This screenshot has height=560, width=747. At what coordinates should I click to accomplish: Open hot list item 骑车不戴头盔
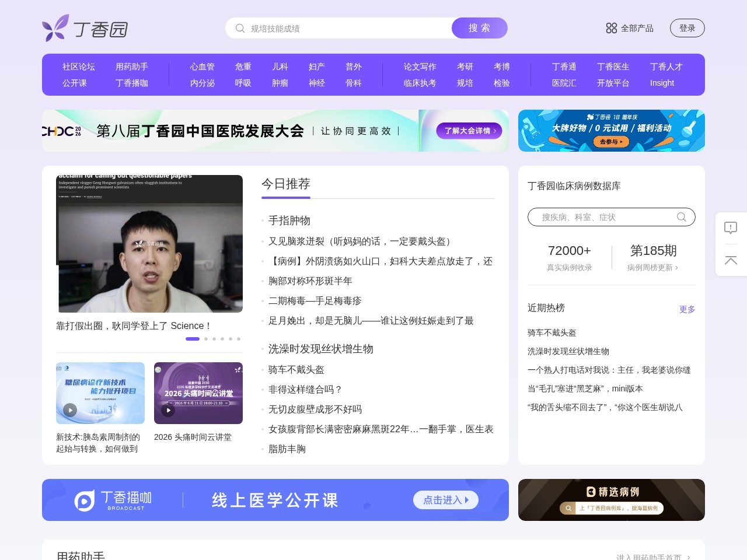pyautogui.click(x=552, y=332)
